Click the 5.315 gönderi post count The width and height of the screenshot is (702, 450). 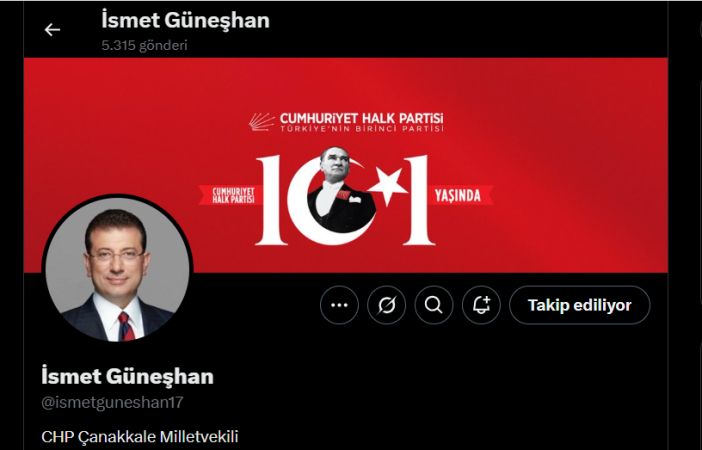(x=144, y=45)
